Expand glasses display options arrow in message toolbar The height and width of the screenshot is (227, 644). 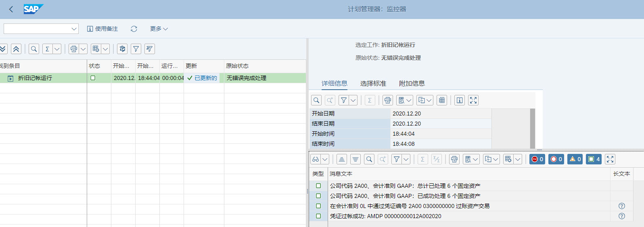325,159
